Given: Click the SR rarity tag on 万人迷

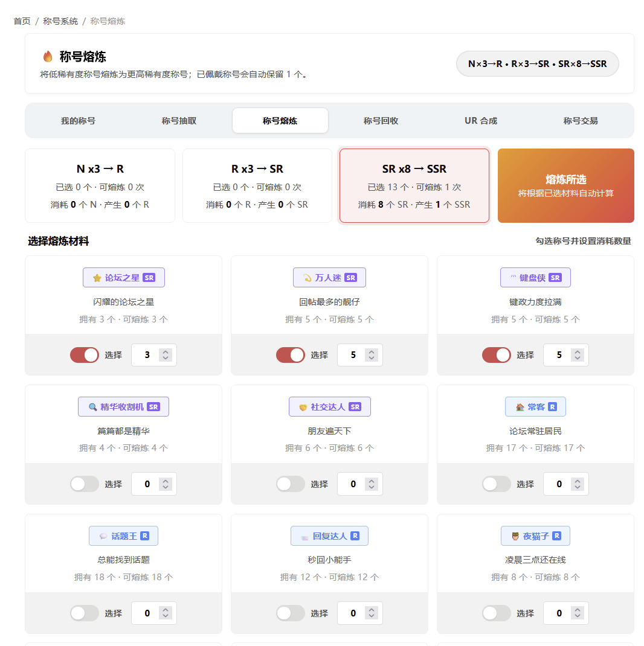Looking at the screenshot, I should pyautogui.click(x=350, y=278).
